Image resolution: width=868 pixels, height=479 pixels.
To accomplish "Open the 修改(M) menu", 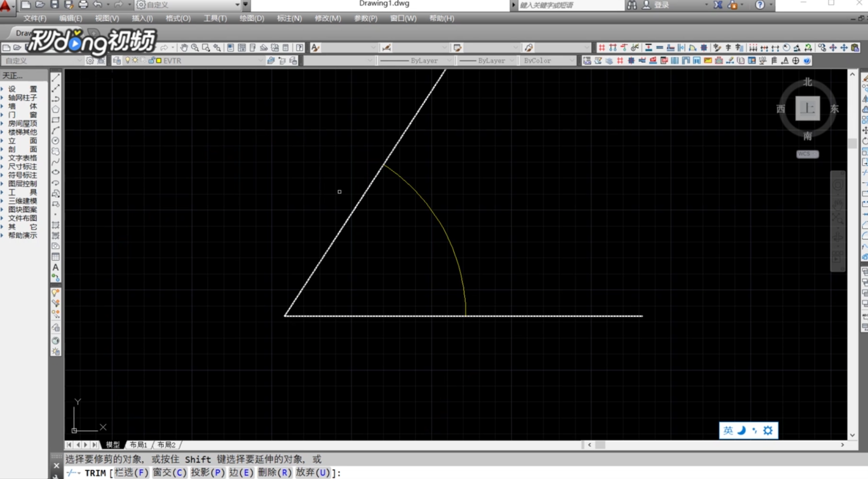I will (x=328, y=19).
